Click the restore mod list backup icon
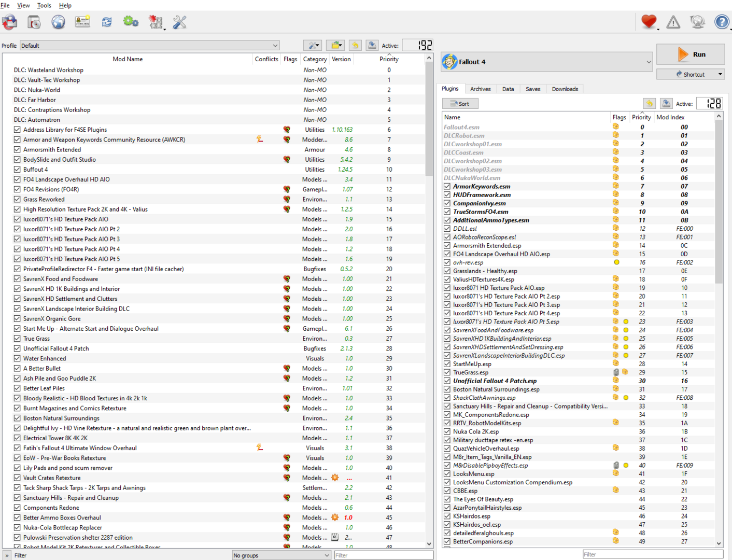The width and height of the screenshot is (732, 560). click(x=355, y=46)
